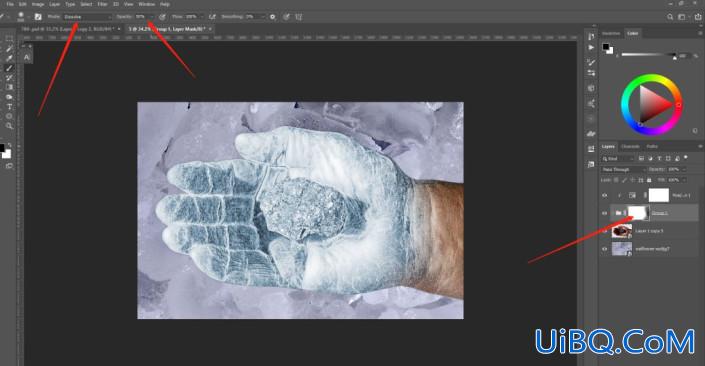Open the Filter menu
Viewport: 705px width, 366px height.
[x=103, y=4]
